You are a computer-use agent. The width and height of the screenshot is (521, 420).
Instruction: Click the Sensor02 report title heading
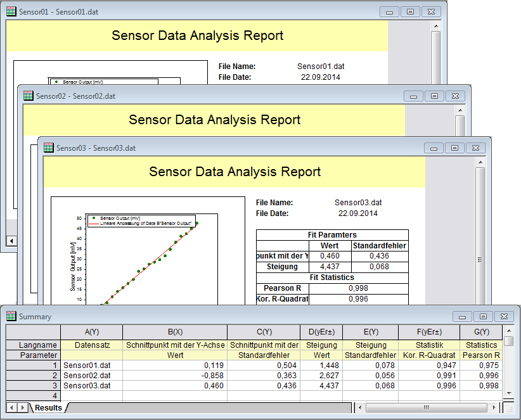215,120
